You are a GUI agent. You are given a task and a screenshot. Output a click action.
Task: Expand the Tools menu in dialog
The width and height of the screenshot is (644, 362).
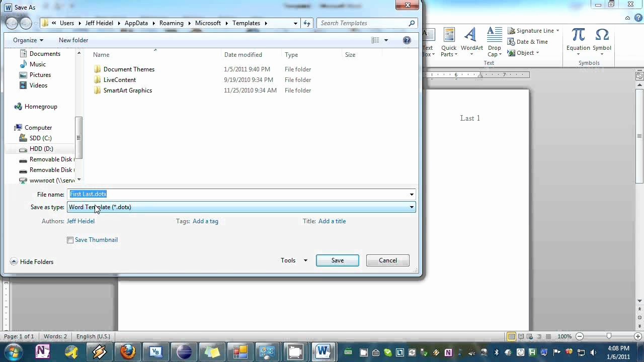(x=294, y=260)
